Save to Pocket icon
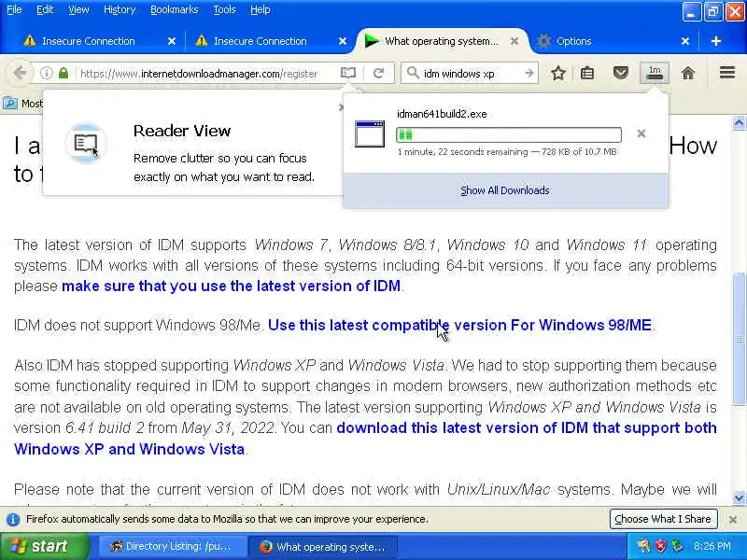Image resolution: width=747 pixels, height=560 pixels. click(x=621, y=74)
